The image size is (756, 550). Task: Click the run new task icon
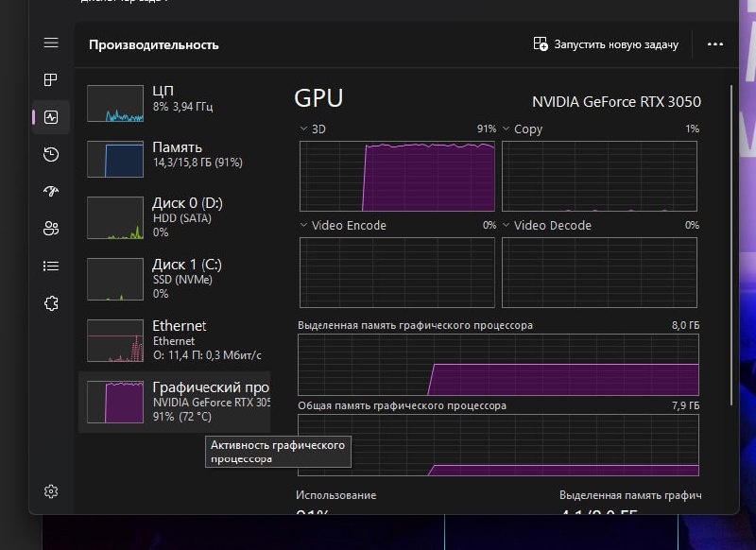tap(541, 43)
